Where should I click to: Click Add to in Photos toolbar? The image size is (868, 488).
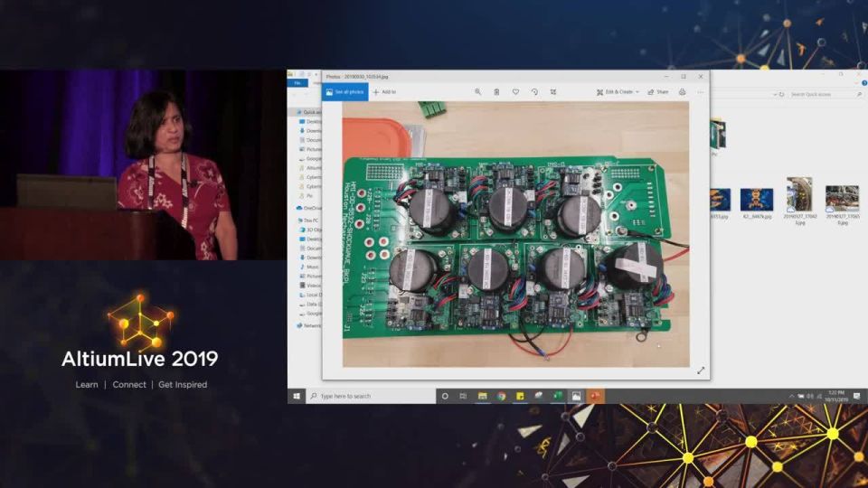point(384,92)
